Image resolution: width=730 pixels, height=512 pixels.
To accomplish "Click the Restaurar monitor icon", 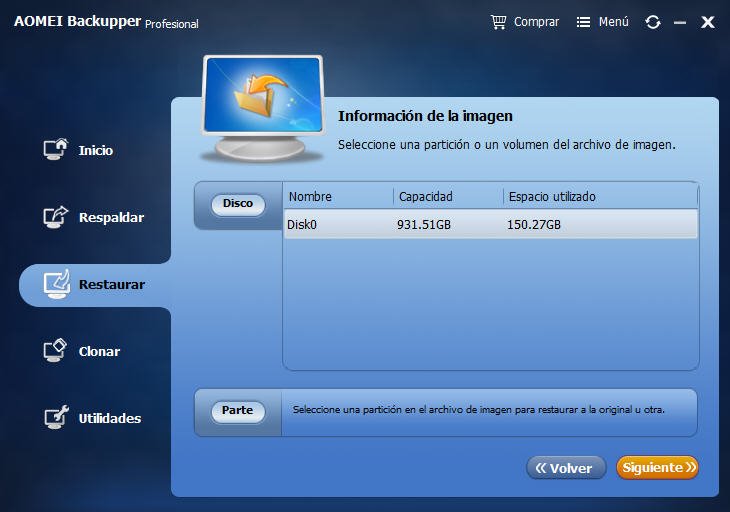I will click(57, 283).
